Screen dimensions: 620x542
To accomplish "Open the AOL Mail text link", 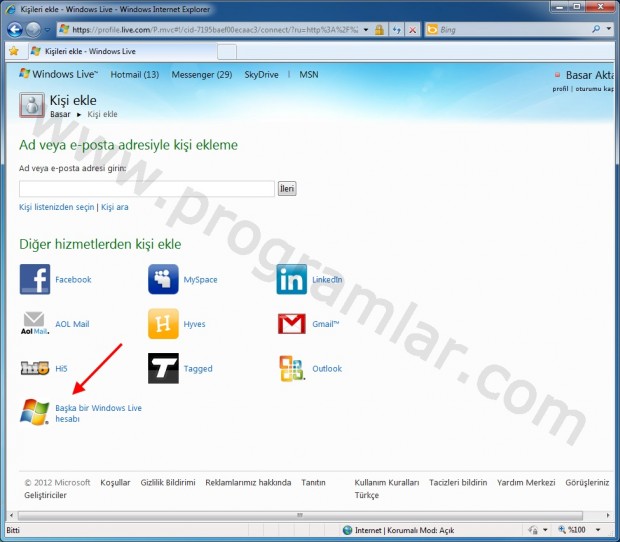I will tap(72, 324).
